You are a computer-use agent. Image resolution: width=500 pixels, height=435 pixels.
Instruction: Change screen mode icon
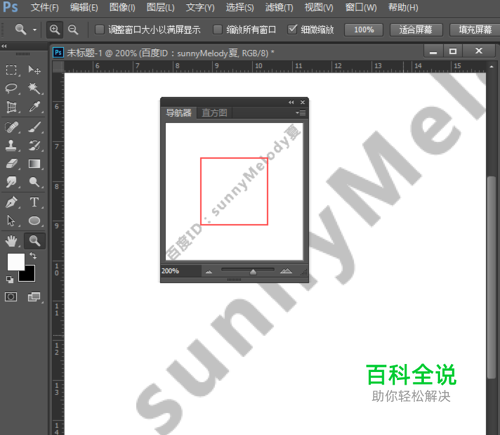[34, 297]
